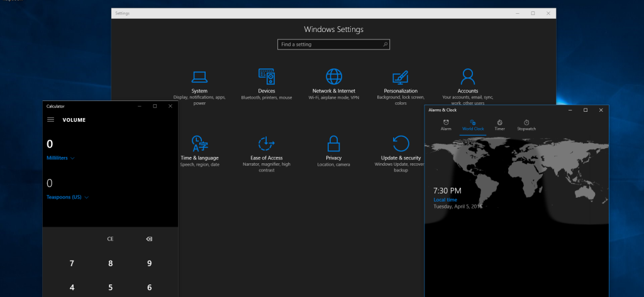Click the System label text
The image size is (644, 297).
click(199, 91)
